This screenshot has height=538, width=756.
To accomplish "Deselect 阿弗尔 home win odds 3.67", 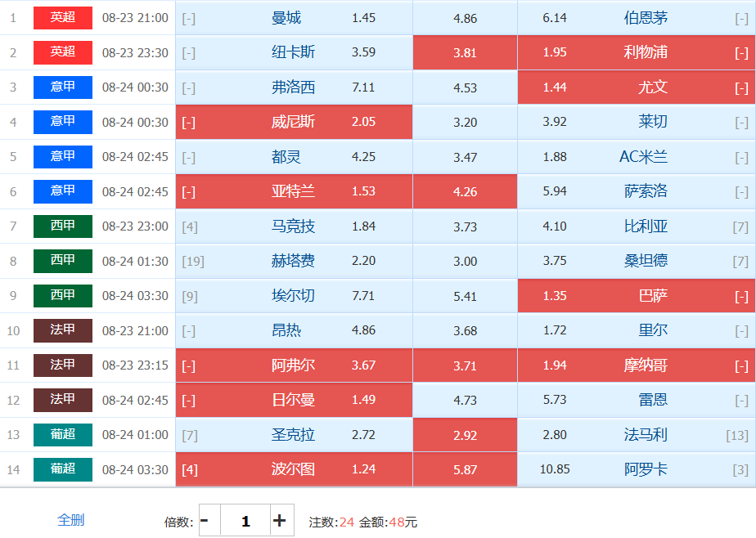I will pyautogui.click(x=294, y=365).
